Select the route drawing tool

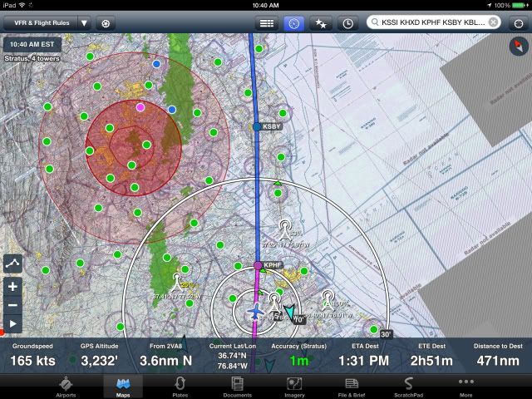click(12, 263)
